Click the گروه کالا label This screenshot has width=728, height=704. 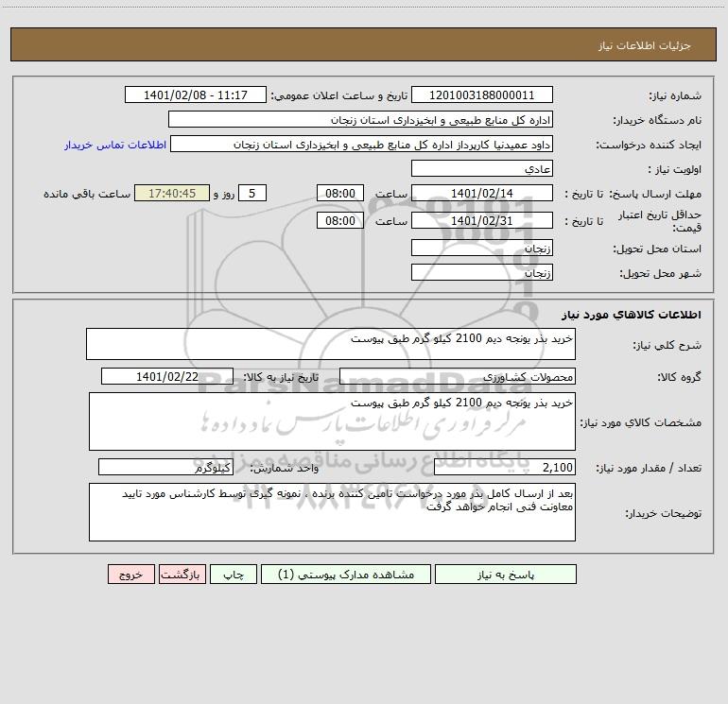[679, 377]
